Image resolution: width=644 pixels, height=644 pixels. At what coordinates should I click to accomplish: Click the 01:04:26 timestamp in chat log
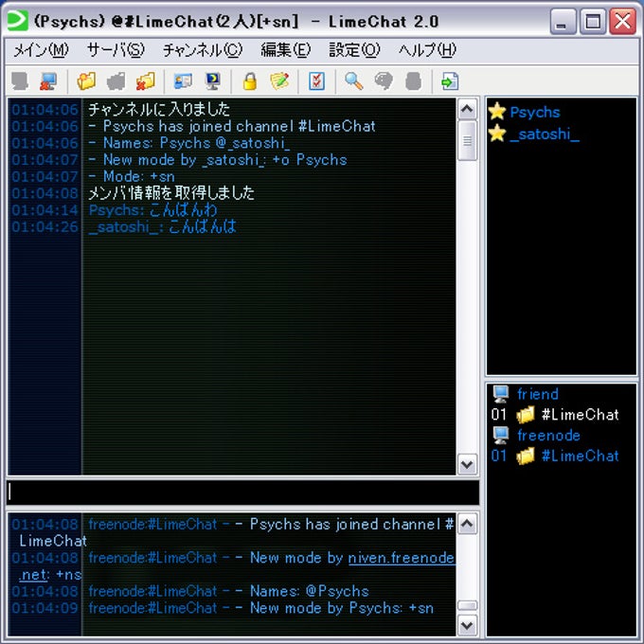(45, 226)
